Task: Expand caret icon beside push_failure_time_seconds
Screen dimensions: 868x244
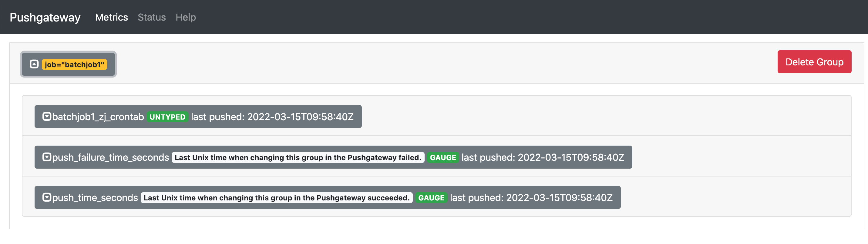Action: [x=47, y=157]
